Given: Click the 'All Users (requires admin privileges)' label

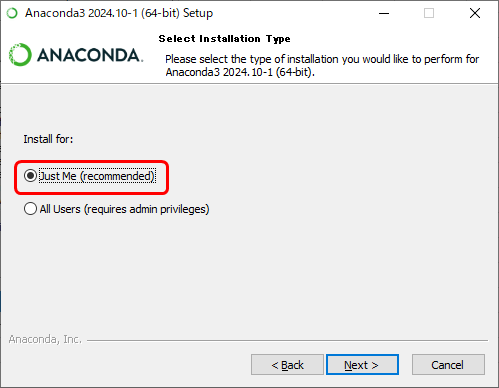Looking at the screenshot, I should click(124, 209).
